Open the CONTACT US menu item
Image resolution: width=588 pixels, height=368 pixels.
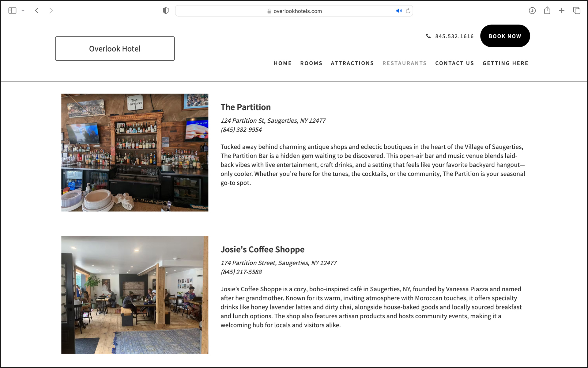(x=454, y=63)
